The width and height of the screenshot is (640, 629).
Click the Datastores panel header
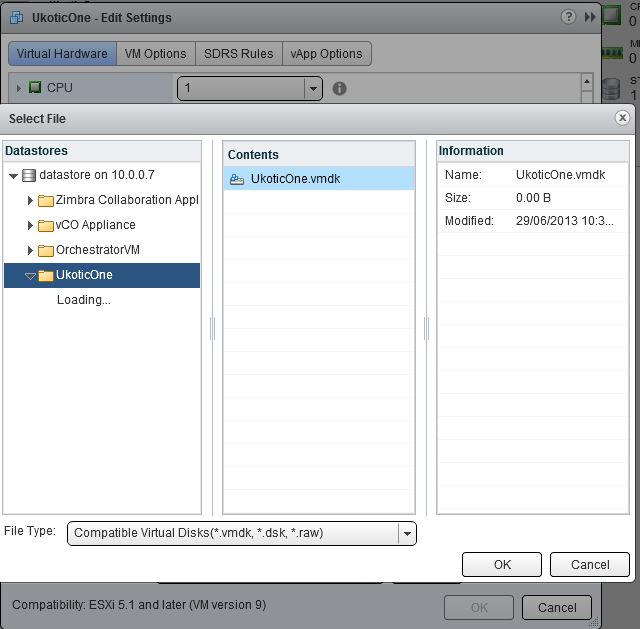click(x=102, y=151)
